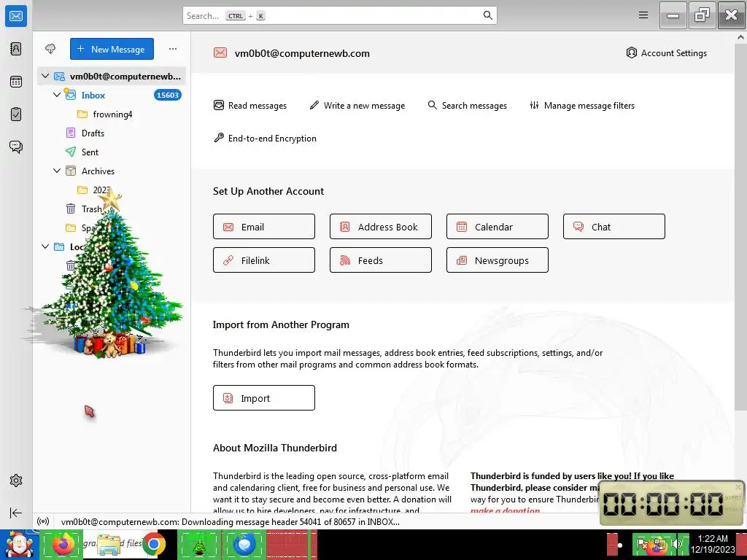
Task: Select the frowning4 subfolder
Action: [x=112, y=114]
